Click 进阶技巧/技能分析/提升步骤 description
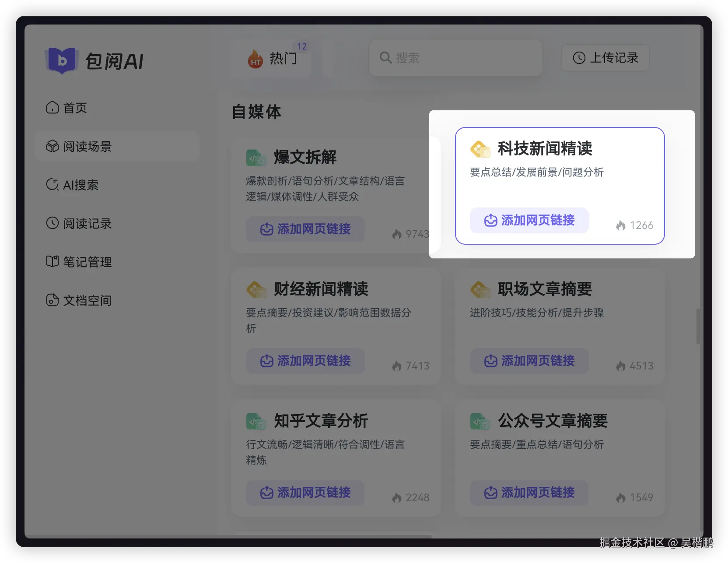This screenshot has height=563, width=728. pos(537,313)
